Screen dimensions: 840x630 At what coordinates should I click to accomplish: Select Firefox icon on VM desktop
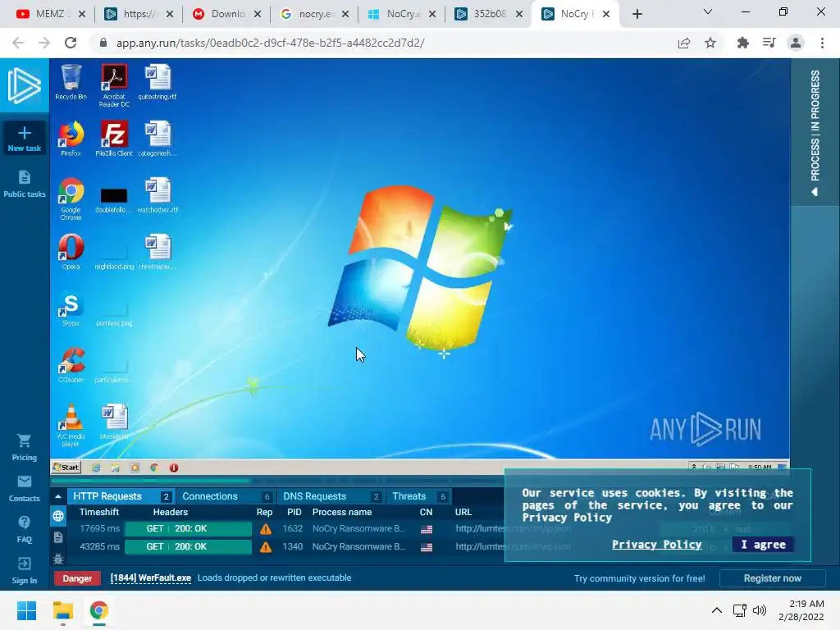(71, 138)
